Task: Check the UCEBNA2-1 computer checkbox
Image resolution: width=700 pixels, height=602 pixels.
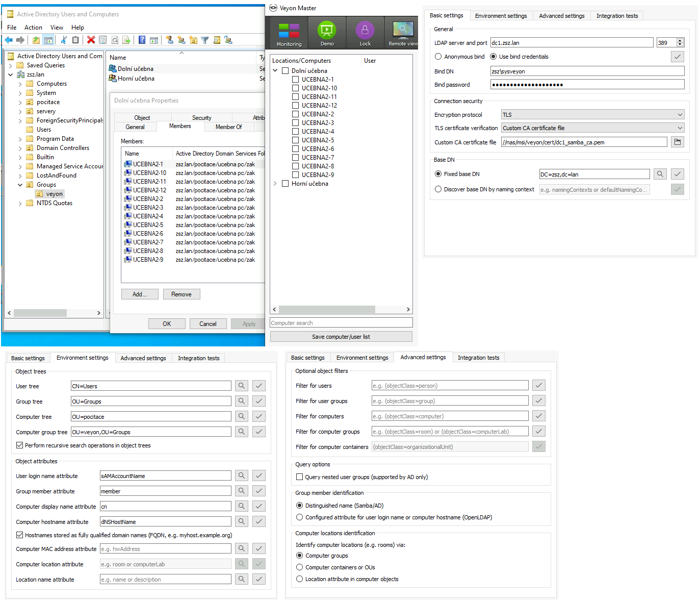Action: tap(295, 80)
